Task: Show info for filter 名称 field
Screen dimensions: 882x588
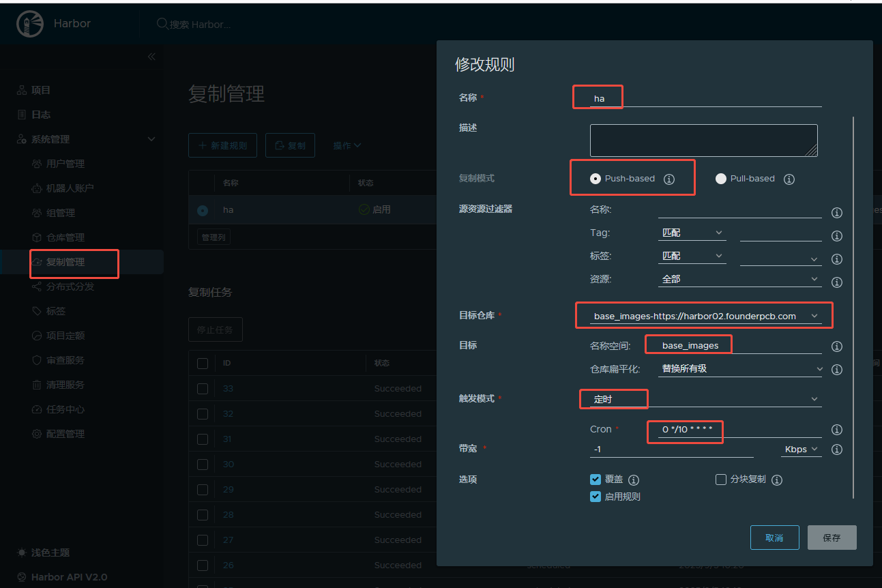Action: tap(837, 213)
